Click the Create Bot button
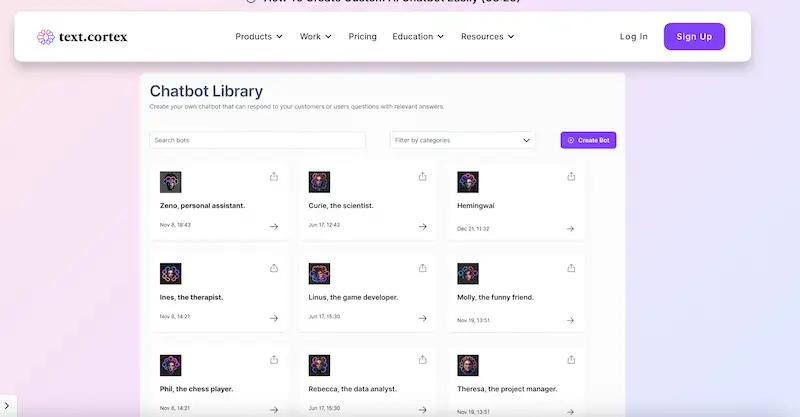Image resolution: width=800 pixels, height=417 pixels. pos(588,141)
